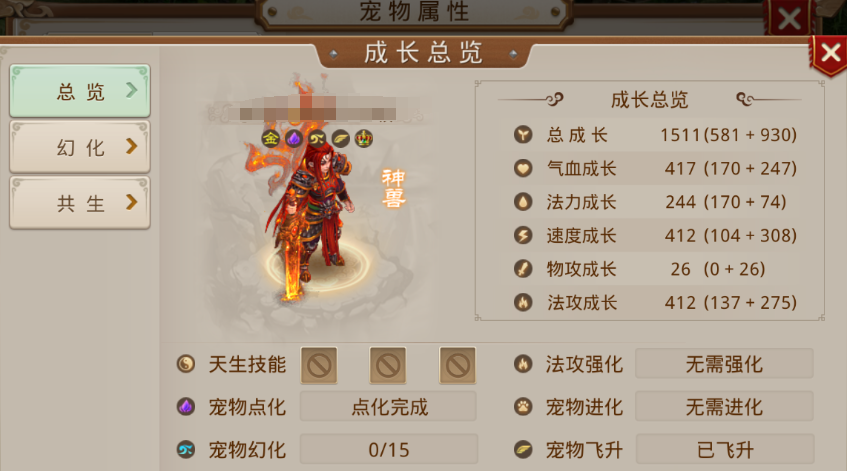This screenshot has height=471, width=847.
Task: Click the lightning icon beside 速度成长
Action: [x=523, y=236]
